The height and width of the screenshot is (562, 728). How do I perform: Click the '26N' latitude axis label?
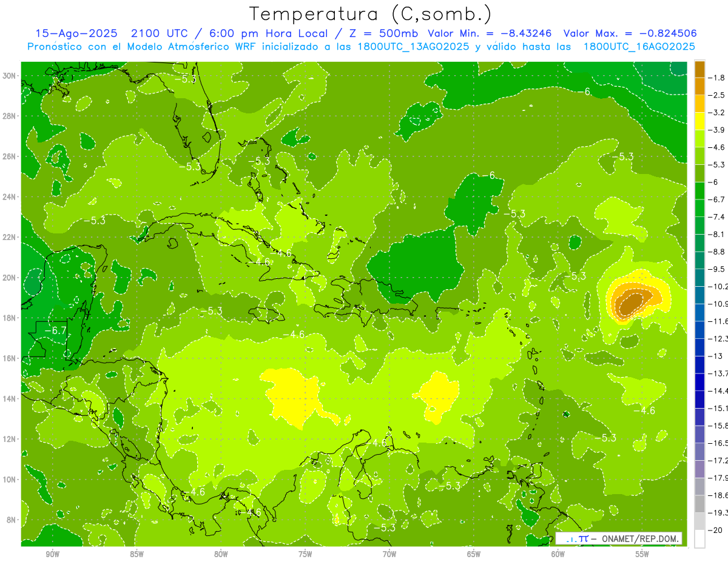pos(10,156)
